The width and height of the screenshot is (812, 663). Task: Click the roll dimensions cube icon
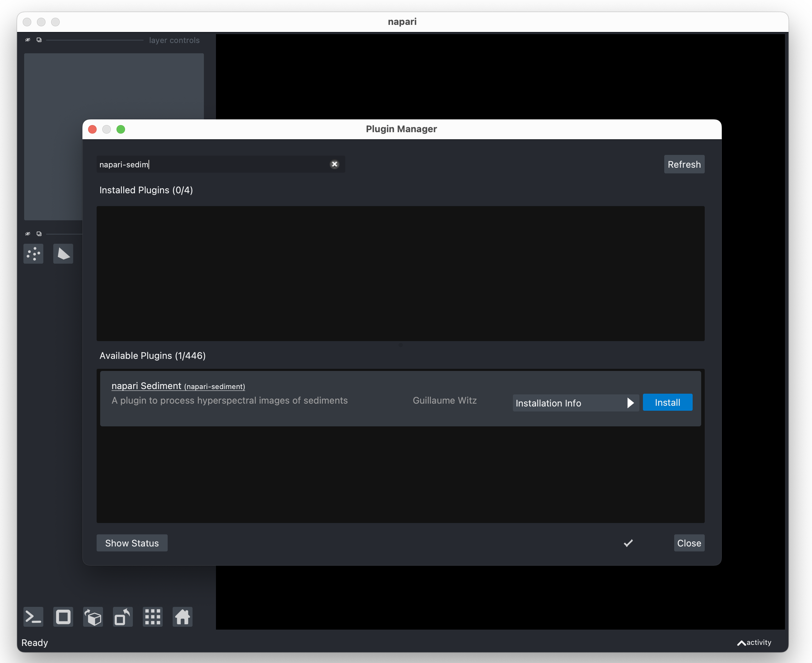[x=93, y=617]
